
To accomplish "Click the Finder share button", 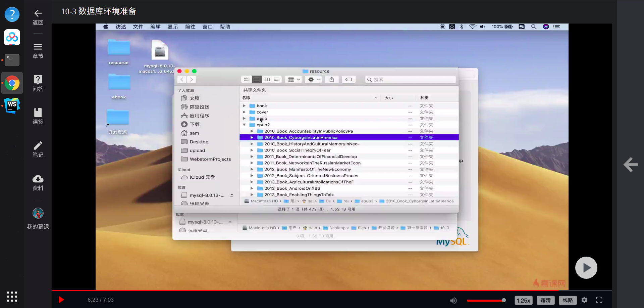I will pos(332,80).
